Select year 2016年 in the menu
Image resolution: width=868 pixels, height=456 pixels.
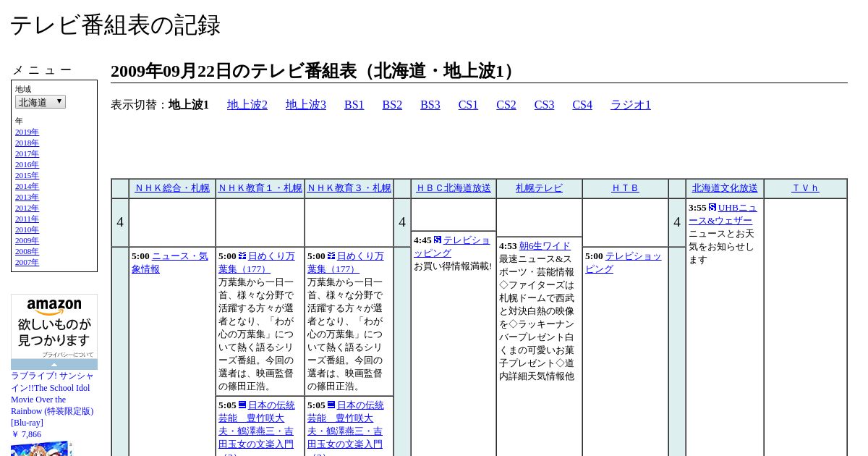coord(27,165)
